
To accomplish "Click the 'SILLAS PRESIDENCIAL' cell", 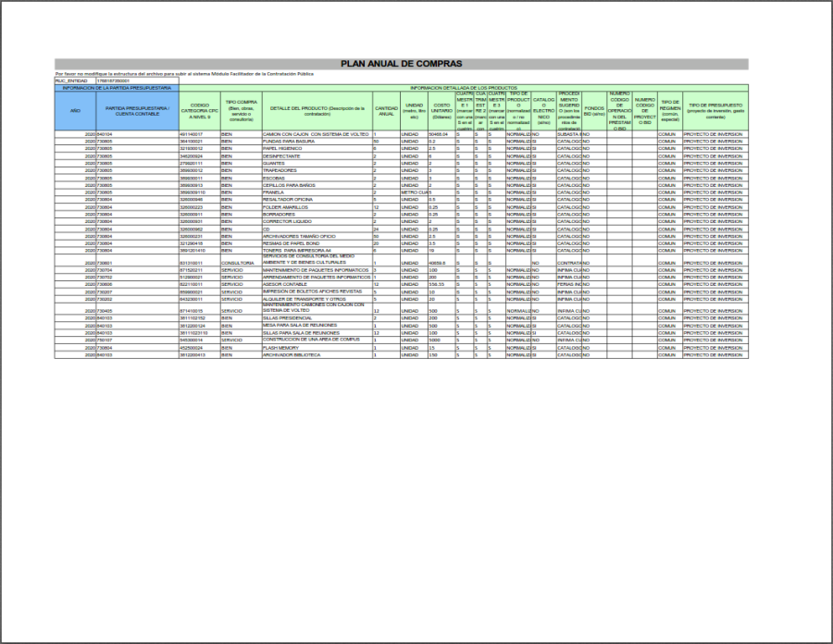I will pos(317,318).
